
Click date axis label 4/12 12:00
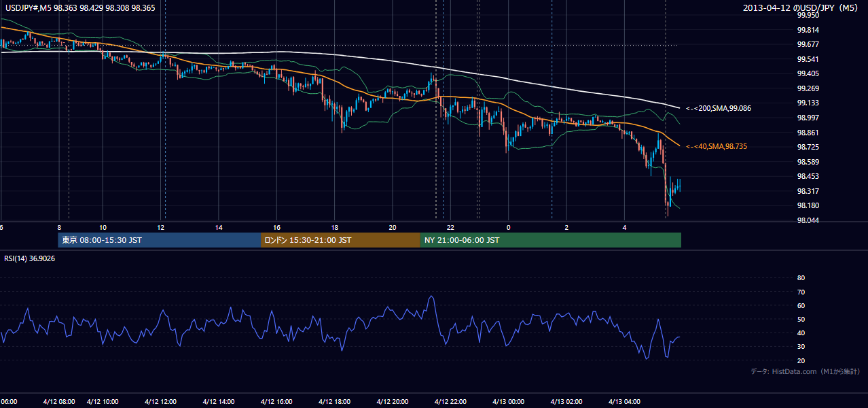(x=160, y=401)
